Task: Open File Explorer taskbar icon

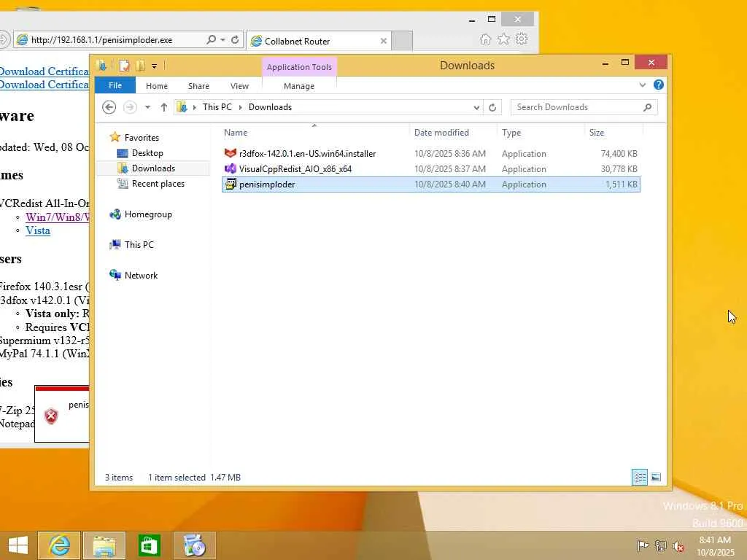Action: coord(104,545)
